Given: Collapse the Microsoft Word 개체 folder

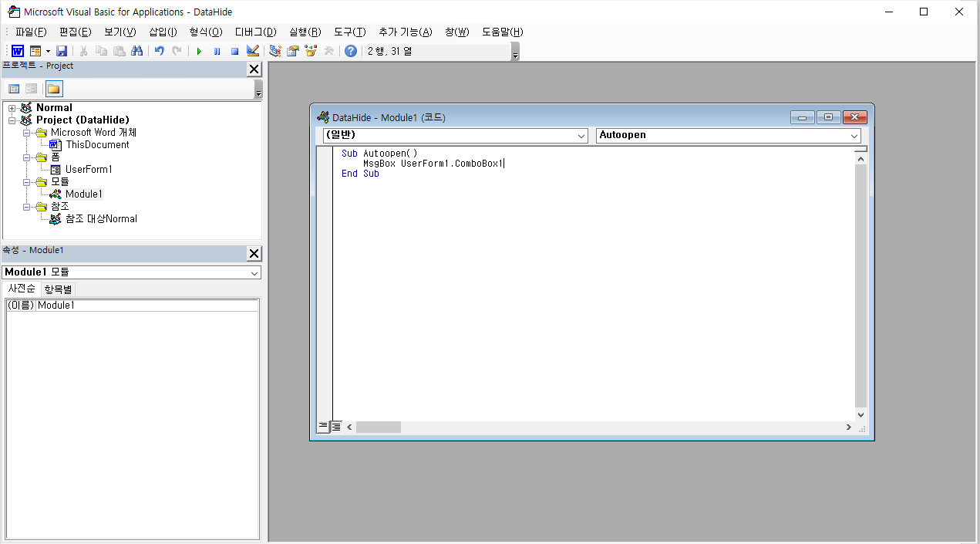Looking at the screenshot, I should tap(27, 133).
